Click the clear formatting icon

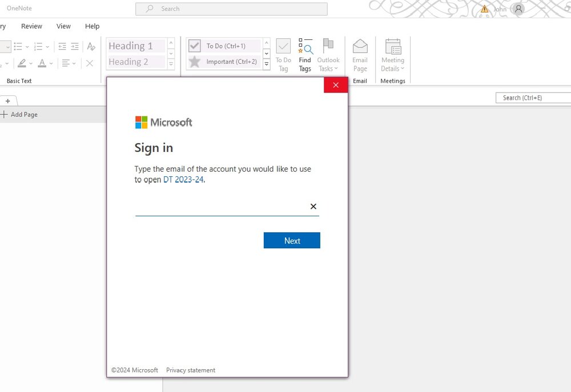91,46
